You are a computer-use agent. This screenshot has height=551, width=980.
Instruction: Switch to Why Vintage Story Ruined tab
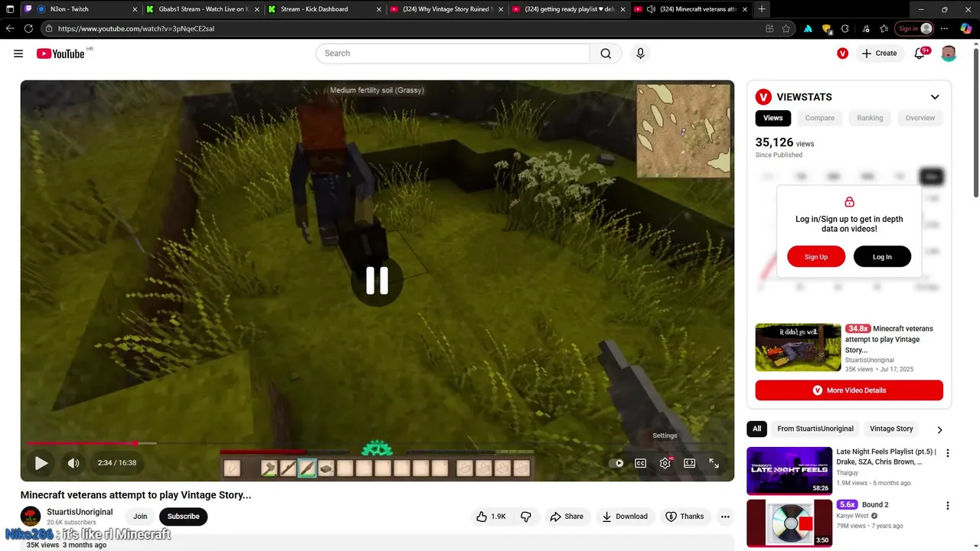447,9
